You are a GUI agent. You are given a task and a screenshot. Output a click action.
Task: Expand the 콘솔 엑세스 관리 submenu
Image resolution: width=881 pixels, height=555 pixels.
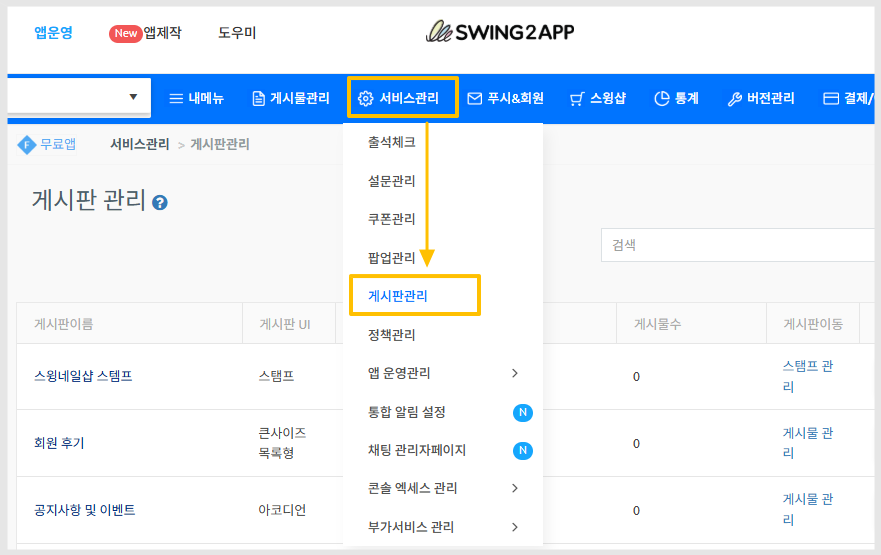(x=515, y=488)
